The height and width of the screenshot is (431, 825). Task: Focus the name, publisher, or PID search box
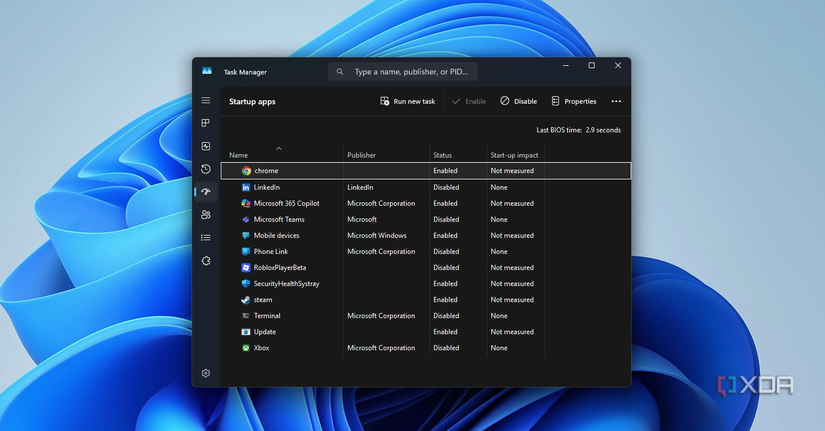pyautogui.click(x=403, y=72)
